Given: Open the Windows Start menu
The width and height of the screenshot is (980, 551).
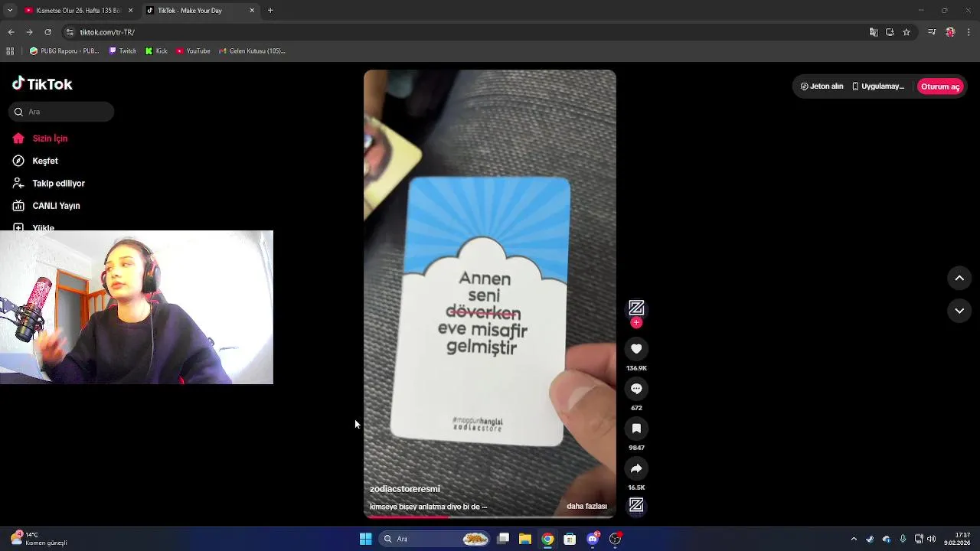Looking at the screenshot, I should coord(365,539).
